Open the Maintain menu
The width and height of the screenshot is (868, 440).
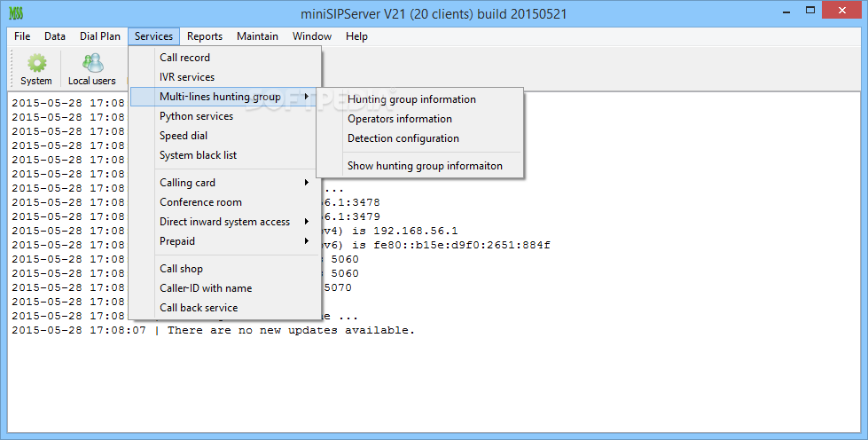click(x=257, y=36)
